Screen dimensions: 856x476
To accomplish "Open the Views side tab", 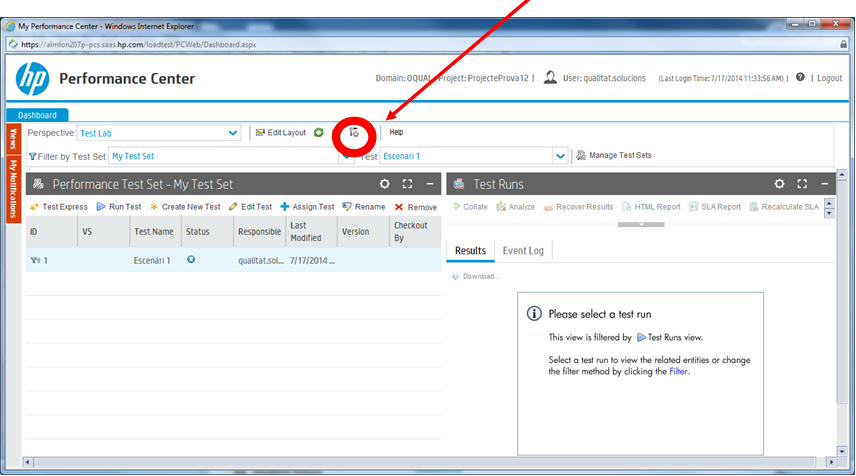I will tap(13, 139).
